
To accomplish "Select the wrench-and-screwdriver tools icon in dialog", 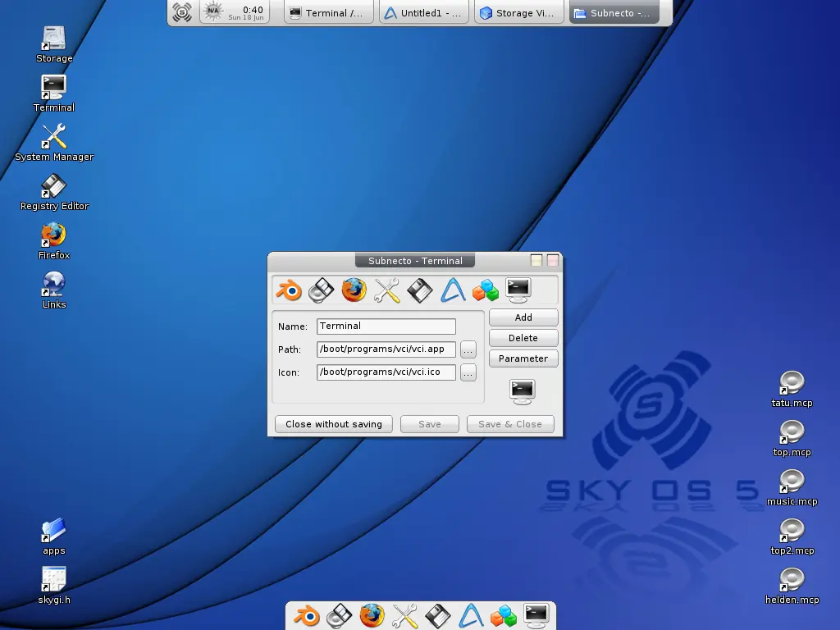I will click(x=387, y=290).
